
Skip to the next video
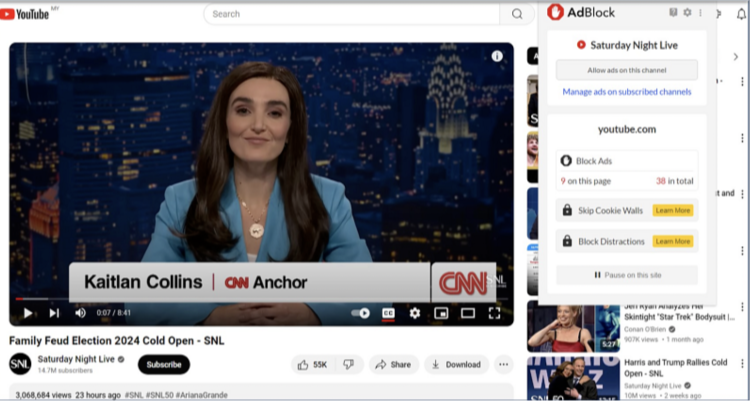(54, 313)
